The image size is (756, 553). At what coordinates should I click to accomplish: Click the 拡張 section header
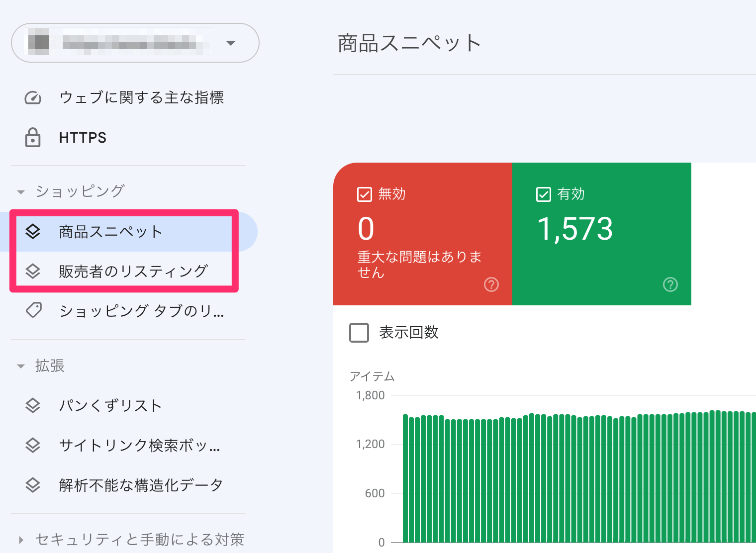[x=50, y=366]
